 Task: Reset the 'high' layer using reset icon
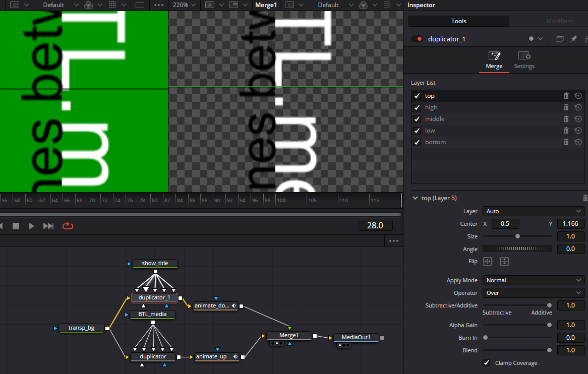578,107
